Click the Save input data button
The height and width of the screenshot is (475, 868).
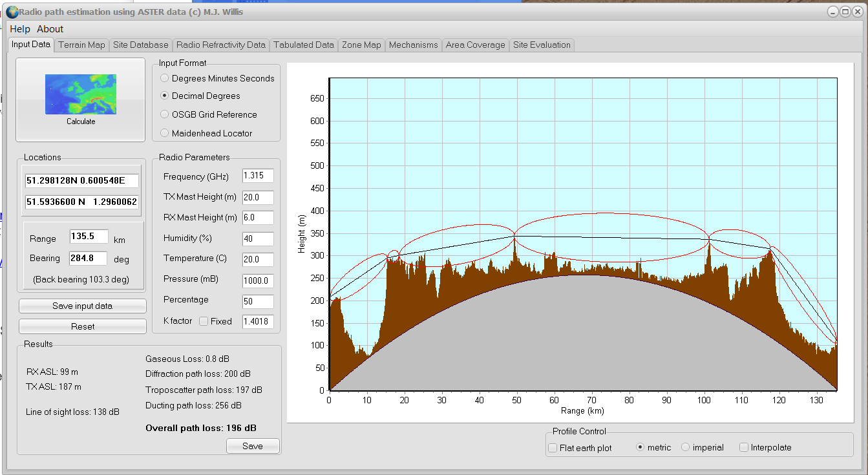[x=82, y=306]
